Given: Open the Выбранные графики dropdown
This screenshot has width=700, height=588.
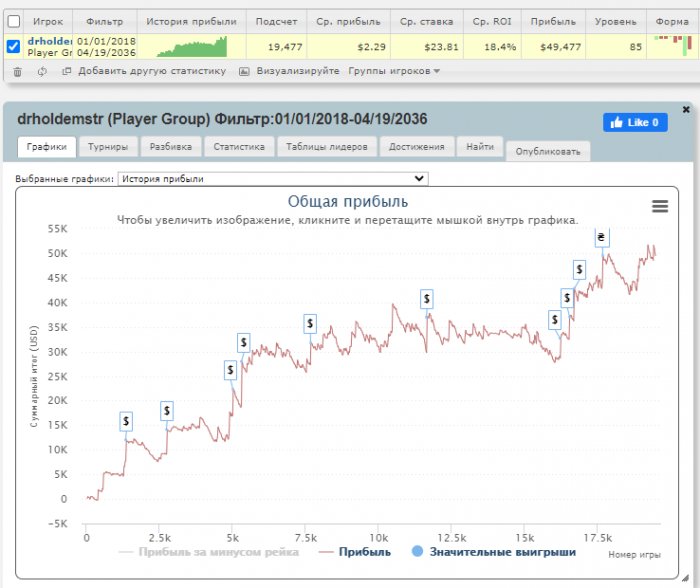Looking at the screenshot, I should click(272, 179).
